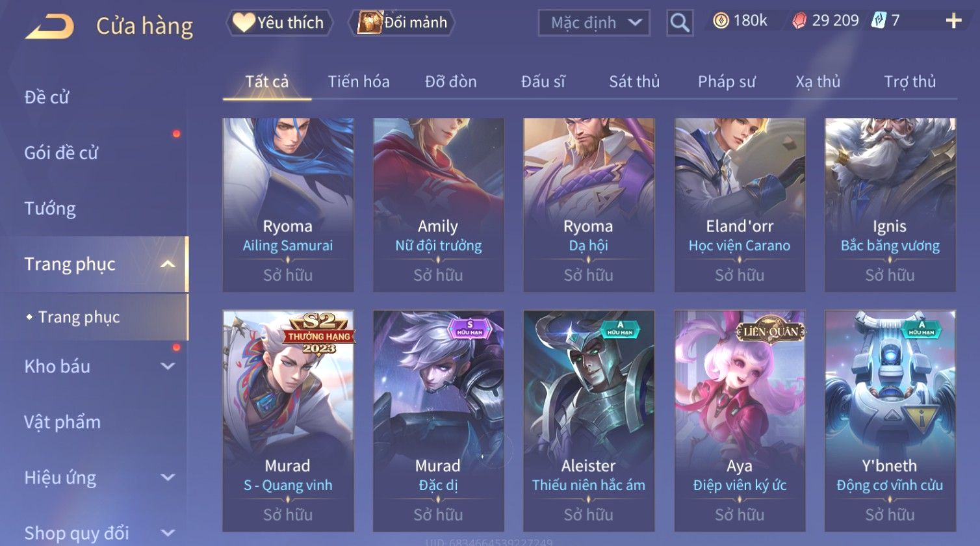Open Yêu thích favorites heart button

(x=279, y=23)
